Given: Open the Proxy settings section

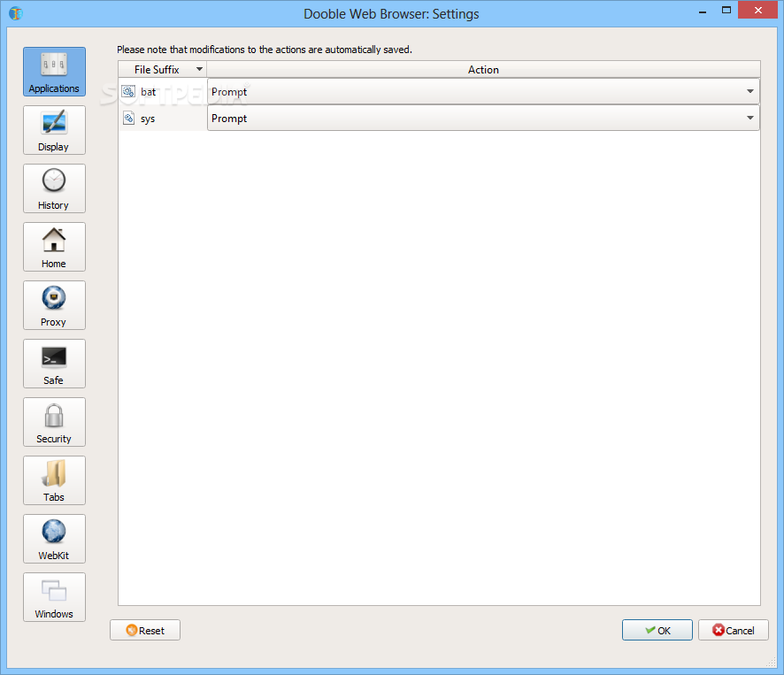Looking at the screenshot, I should point(54,305).
